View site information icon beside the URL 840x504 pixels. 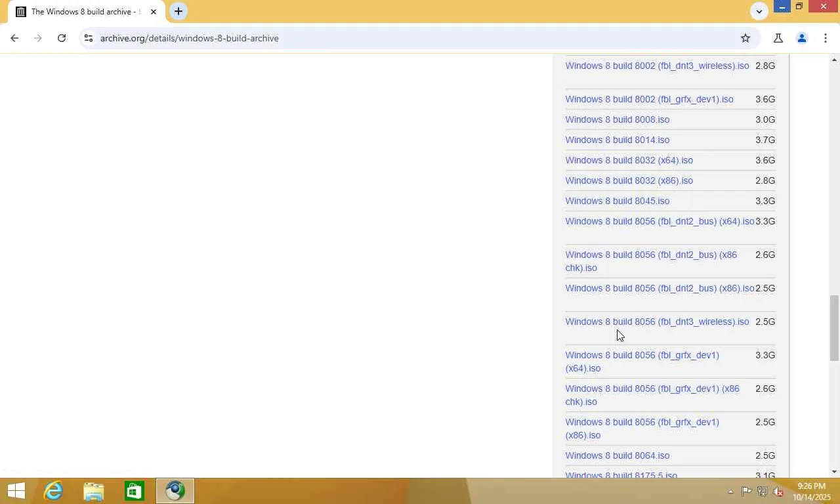coord(89,38)
